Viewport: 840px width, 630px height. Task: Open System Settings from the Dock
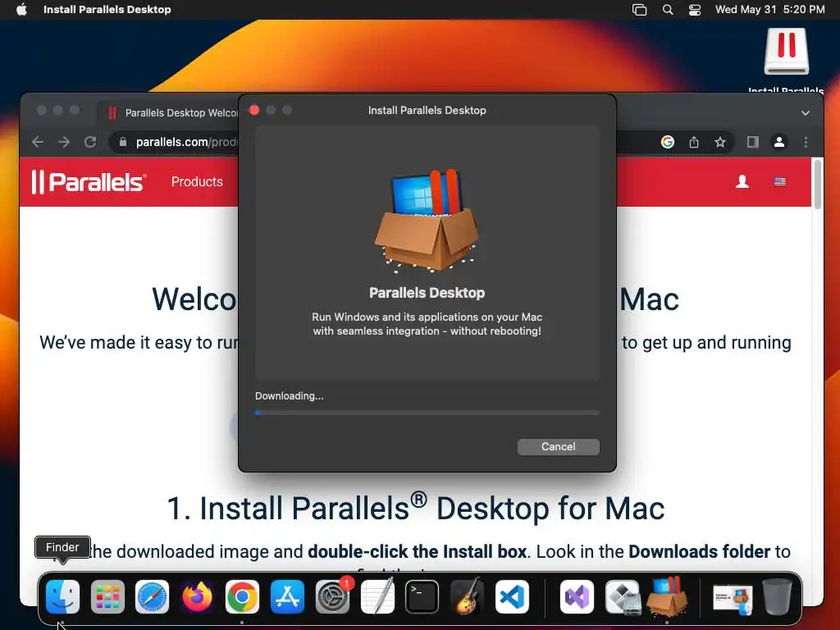332,597
